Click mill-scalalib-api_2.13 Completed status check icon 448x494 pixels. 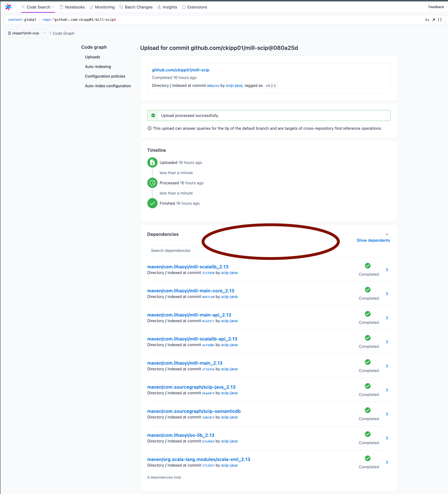pos(367,338)
